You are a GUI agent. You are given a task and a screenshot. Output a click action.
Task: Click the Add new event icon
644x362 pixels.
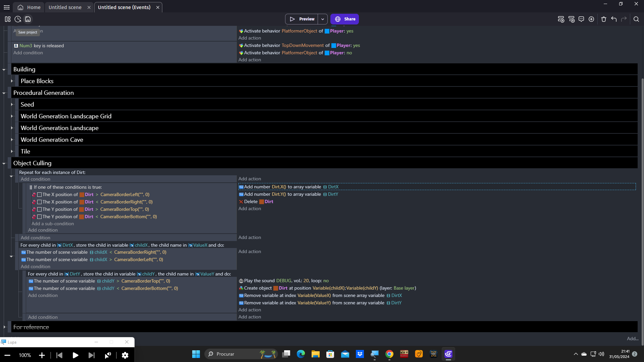coord(561,19)
